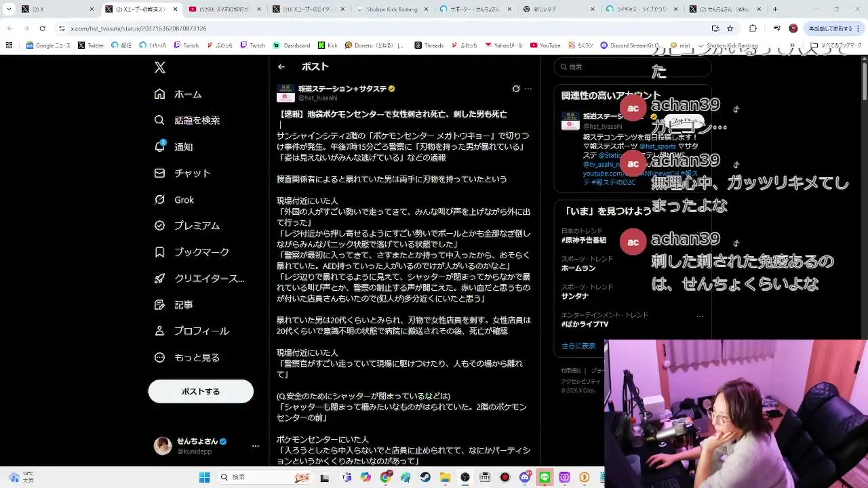Open クリエイタース creator studio

(x=199, y=279)
